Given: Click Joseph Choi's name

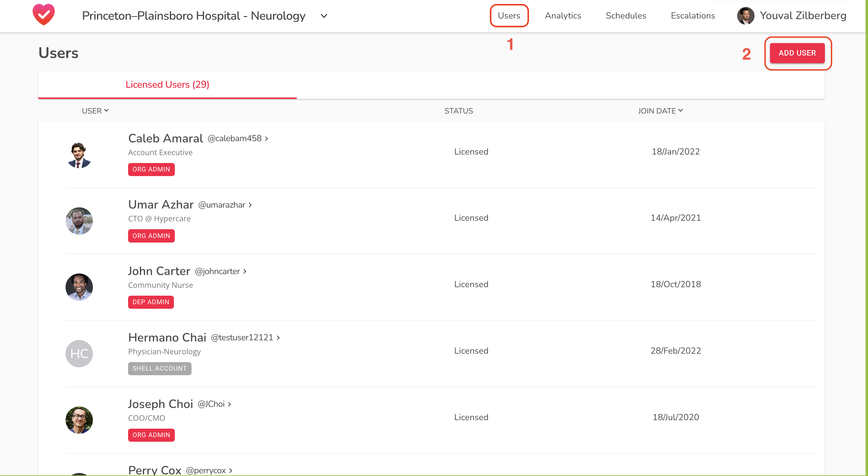Looking at the screenshot, I should tap(160, 404).
